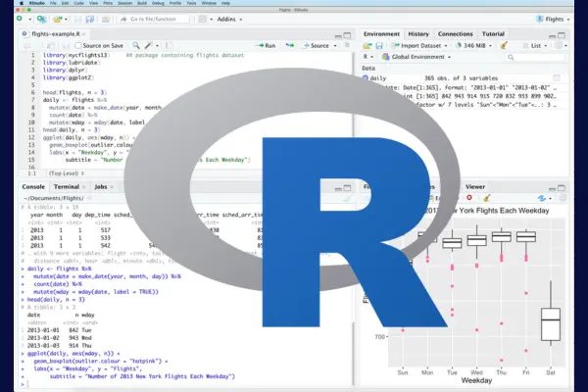Toggle the Source on Save checkbox

click(78, 45)
